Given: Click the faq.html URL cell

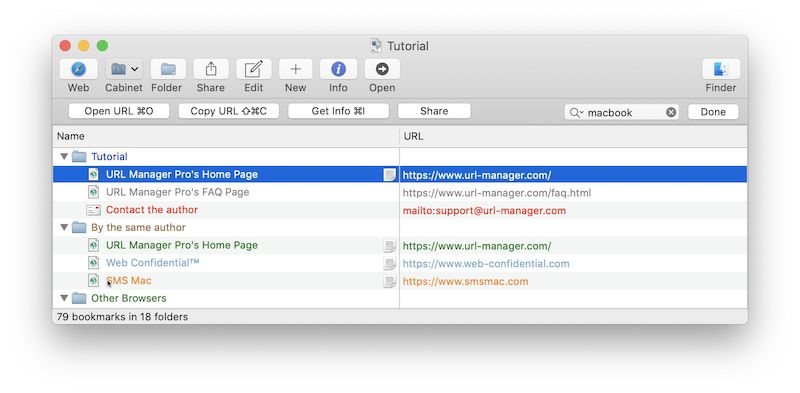Looking at the screenshot, I should [573, 193].
